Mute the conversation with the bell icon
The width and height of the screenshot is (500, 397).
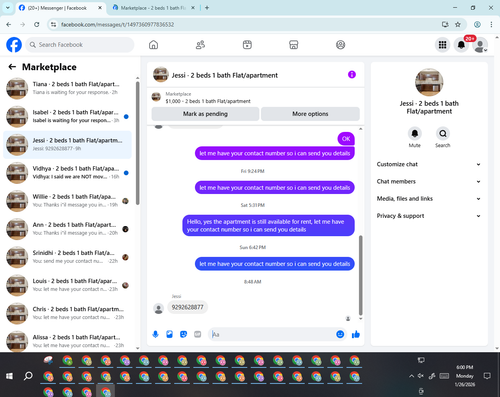(x=415, y=134)
